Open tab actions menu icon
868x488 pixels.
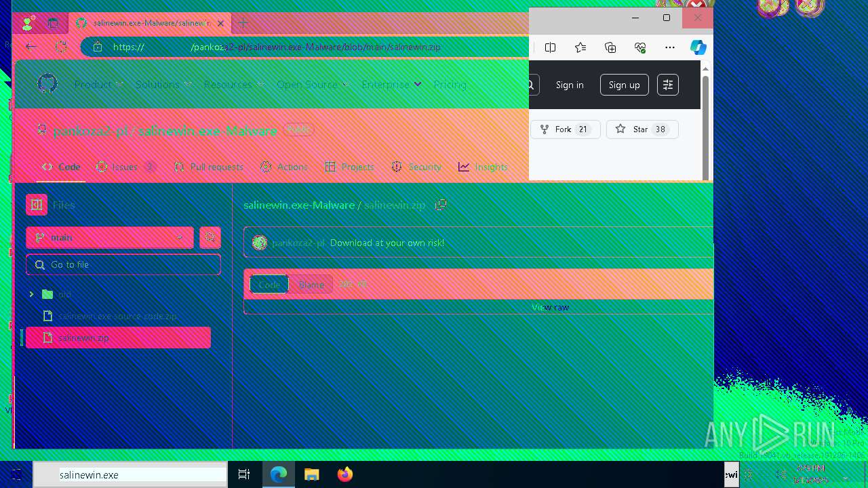[53, 23]
